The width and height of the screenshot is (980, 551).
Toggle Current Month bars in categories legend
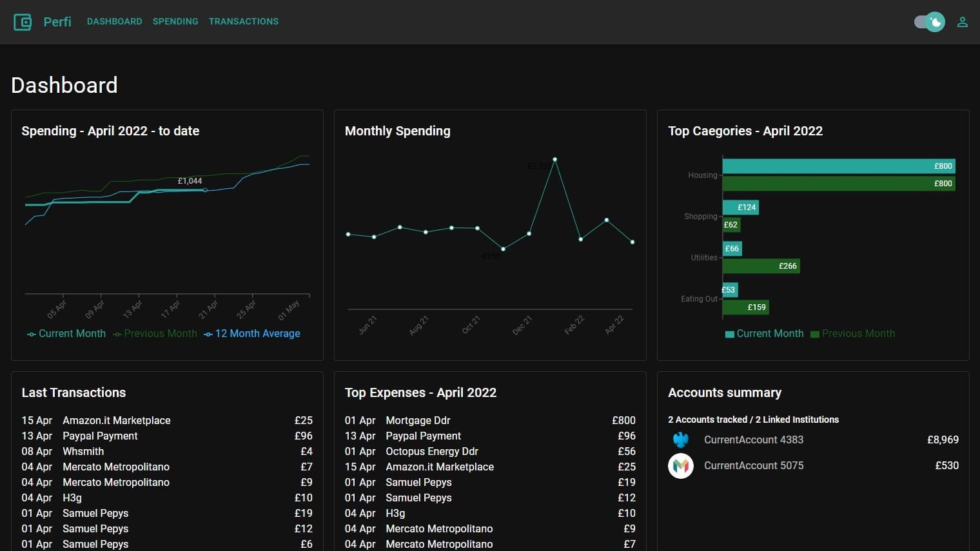click(765, 334)
